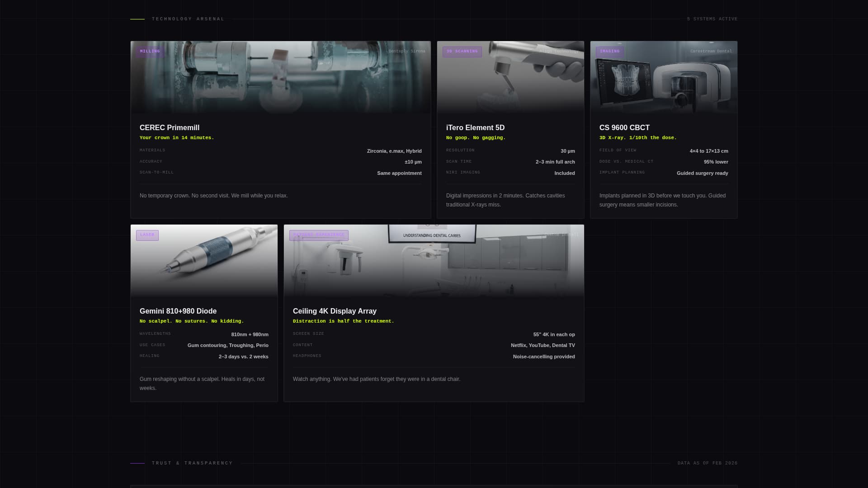The height and width of the screenshot is (488, 868).
Task: Open the CS 9600 CBCT imaging photo
Action: click(x=664, y=77)
